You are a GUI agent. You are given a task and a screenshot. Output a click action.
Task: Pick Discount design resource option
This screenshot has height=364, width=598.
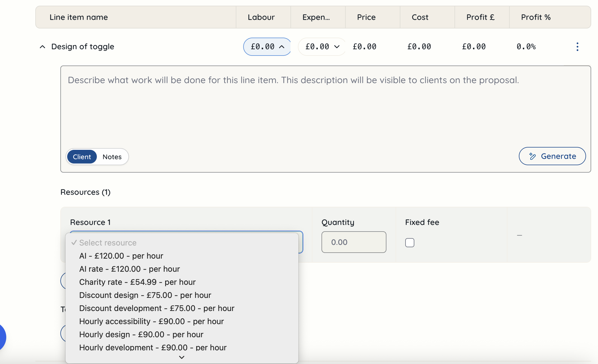145,295
